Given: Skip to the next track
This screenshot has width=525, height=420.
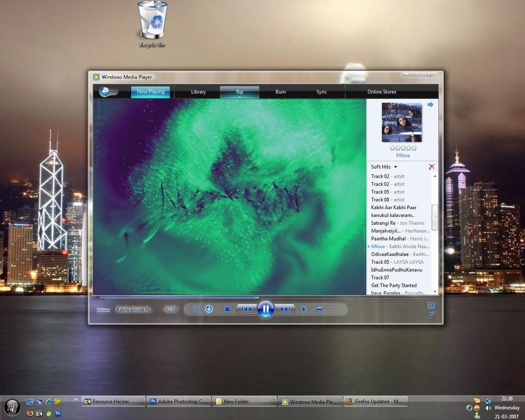Looking at the screenshot, I should click(x=285, y=309).
